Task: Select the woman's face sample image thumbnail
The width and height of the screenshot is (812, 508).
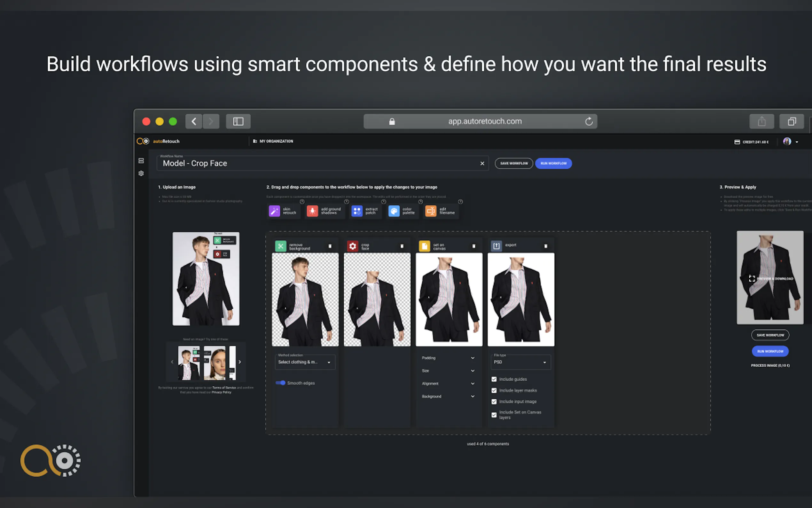Action: (215, 363)
